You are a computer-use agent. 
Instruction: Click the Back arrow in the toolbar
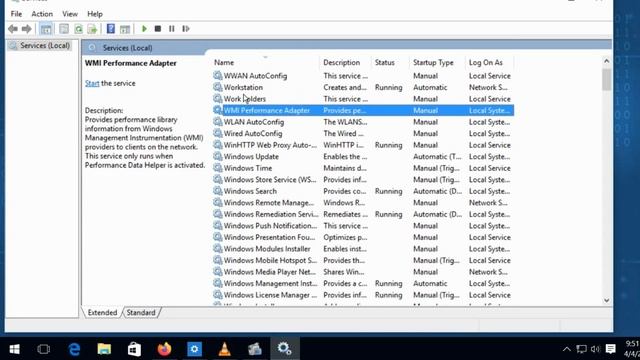pos(13,29)
